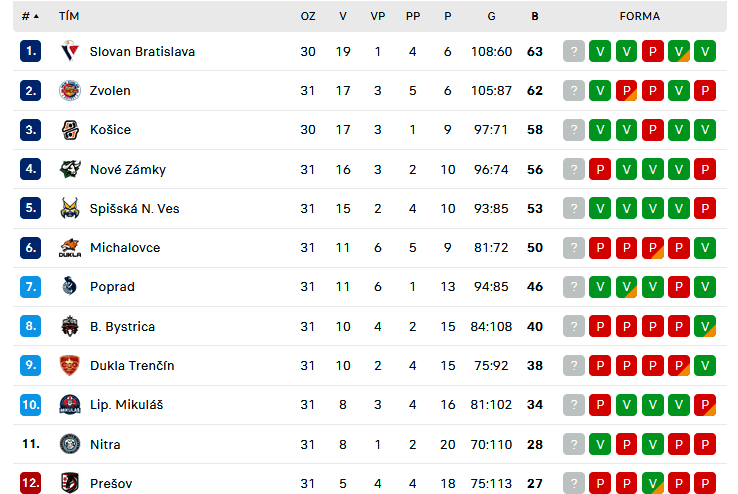The width and height of the screenshot is (738, 494).
Task: Click the Lip. Mikuláš team logo
Action: [x=70, y=405]
